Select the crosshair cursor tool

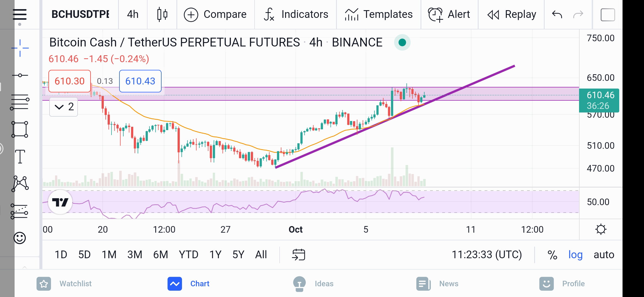[x=20, y=48]
